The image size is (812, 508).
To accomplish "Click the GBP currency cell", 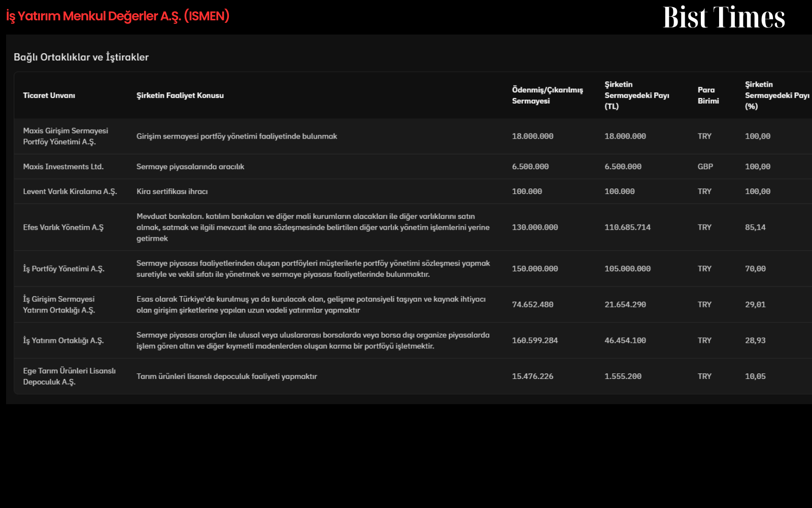I will (705, 167).
